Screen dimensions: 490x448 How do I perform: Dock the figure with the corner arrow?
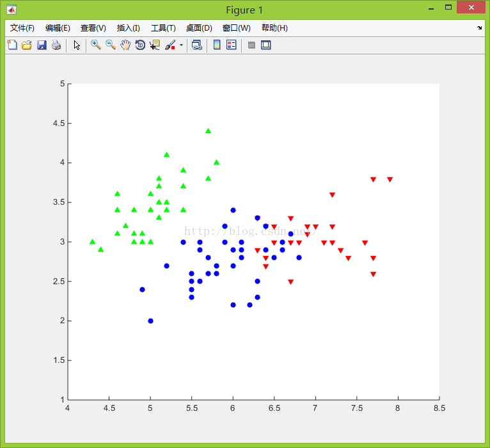pyautogui.click(x=479, y=28)
